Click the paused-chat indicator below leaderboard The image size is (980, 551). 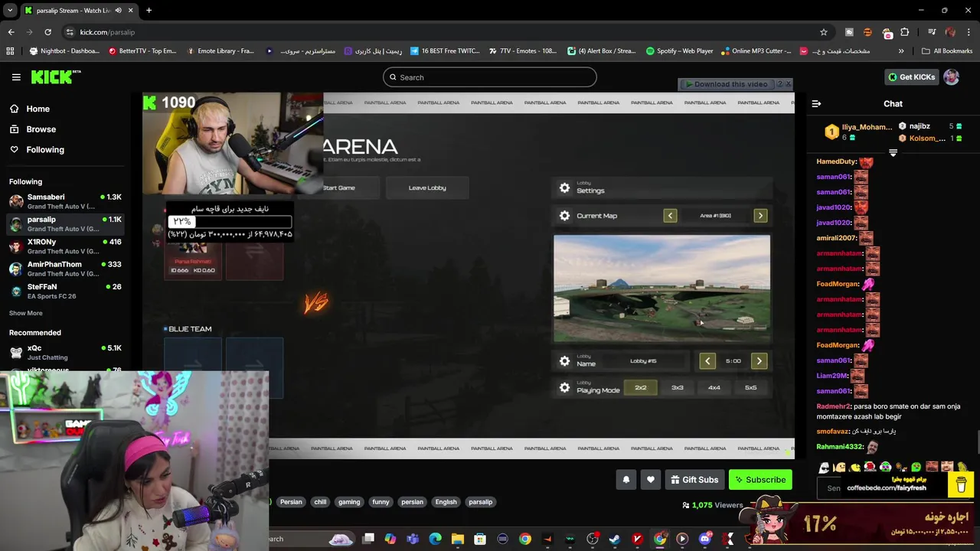[x=893, y=153]
